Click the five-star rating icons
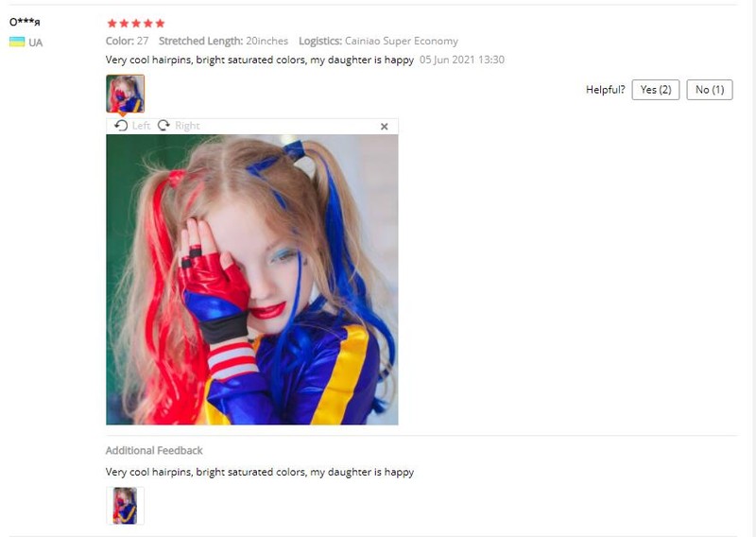 (136, 23)
